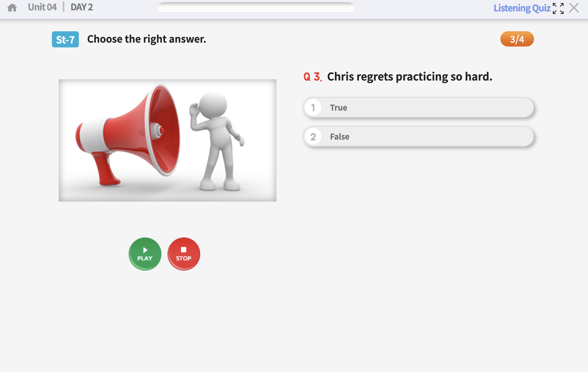Click the St-7 step badge
Image resolution: width=588 pixels, height=372 pixels.
pyautogui.click(x=65, y=39)
